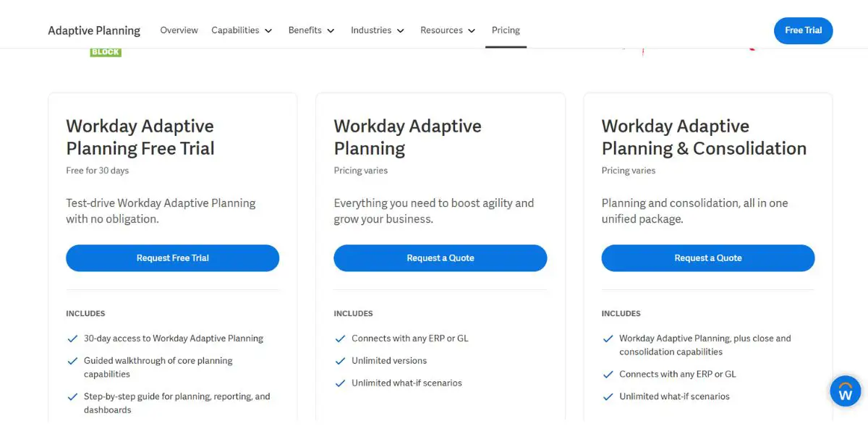The width and height of the screenshot is (868, 434).
Task: Click checkmark beside 30-day access item
Action: [x=72, y=339]
